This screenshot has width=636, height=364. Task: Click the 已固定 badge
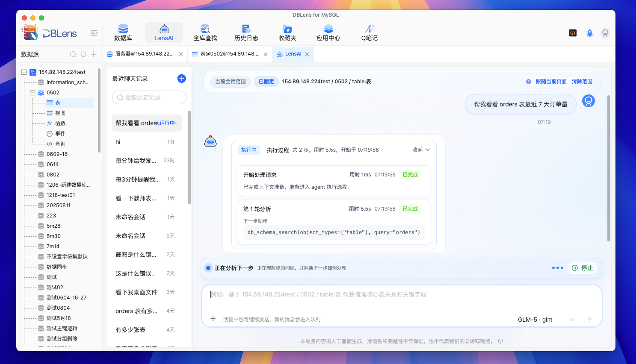pyautogui.click(x=266, y=82)
